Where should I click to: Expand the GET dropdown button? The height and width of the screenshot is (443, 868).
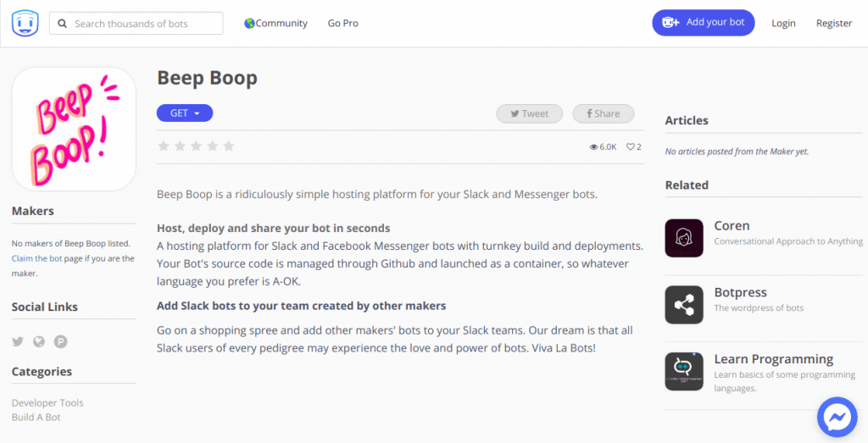[184, 113]
